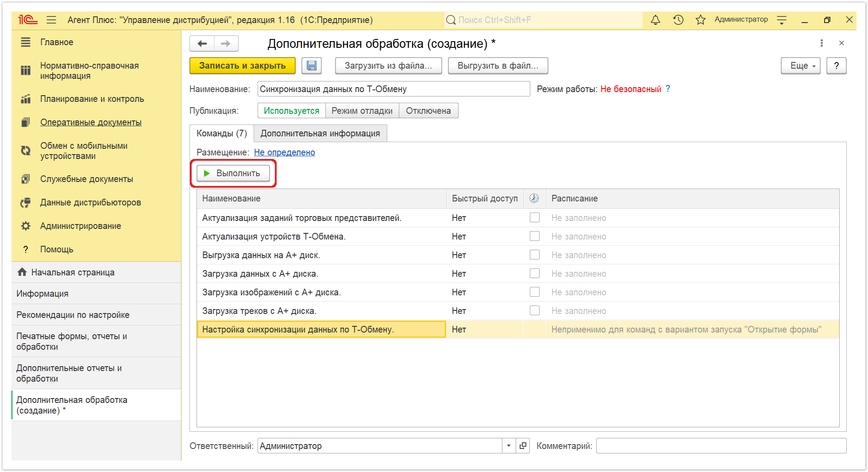Click Администратор user name in title bar
Screen dimensions: 868x472
[x=741, y=19]
